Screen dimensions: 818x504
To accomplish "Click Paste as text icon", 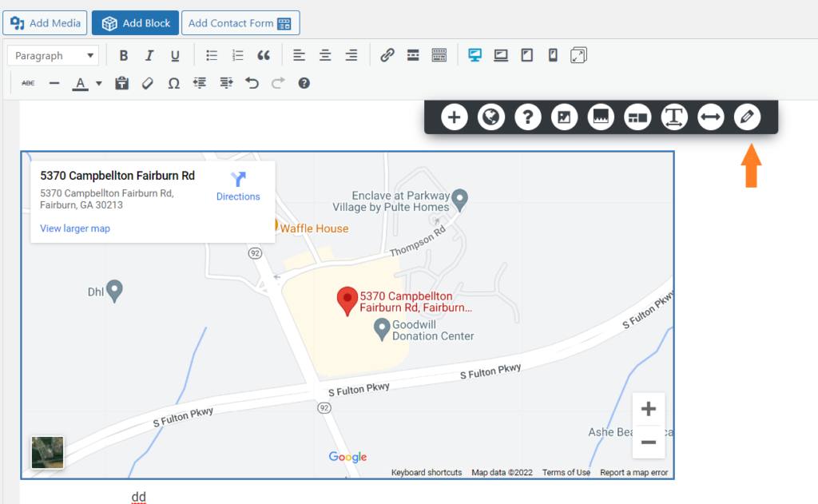I will tap(121, 83).
